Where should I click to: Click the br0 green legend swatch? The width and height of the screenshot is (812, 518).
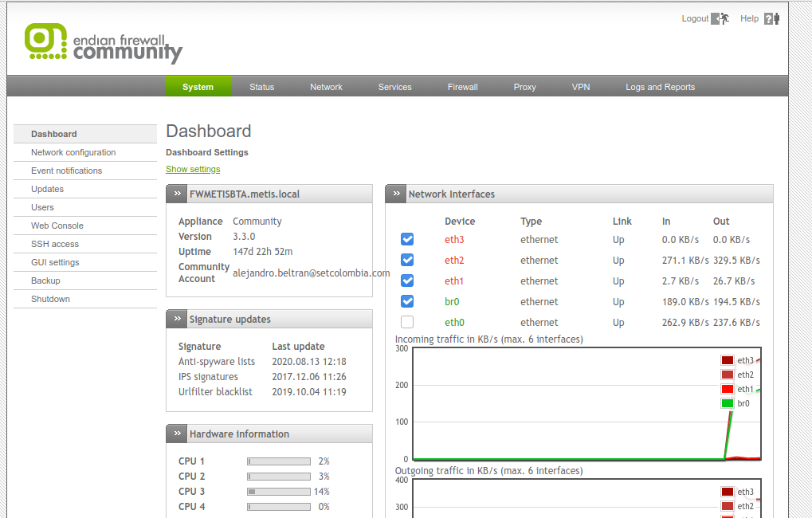point(727,403)
